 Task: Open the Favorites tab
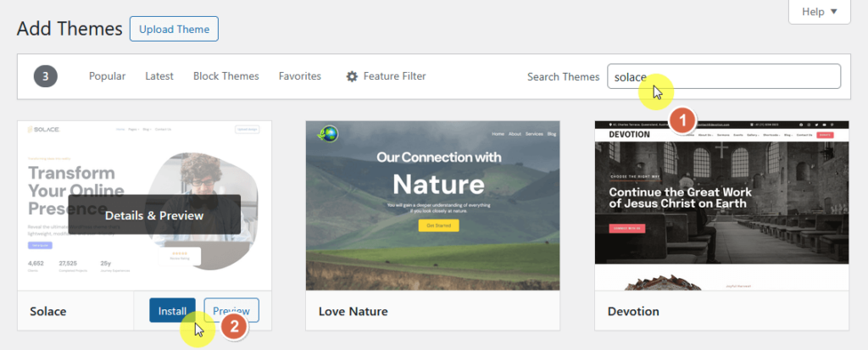tap(299, 76)
